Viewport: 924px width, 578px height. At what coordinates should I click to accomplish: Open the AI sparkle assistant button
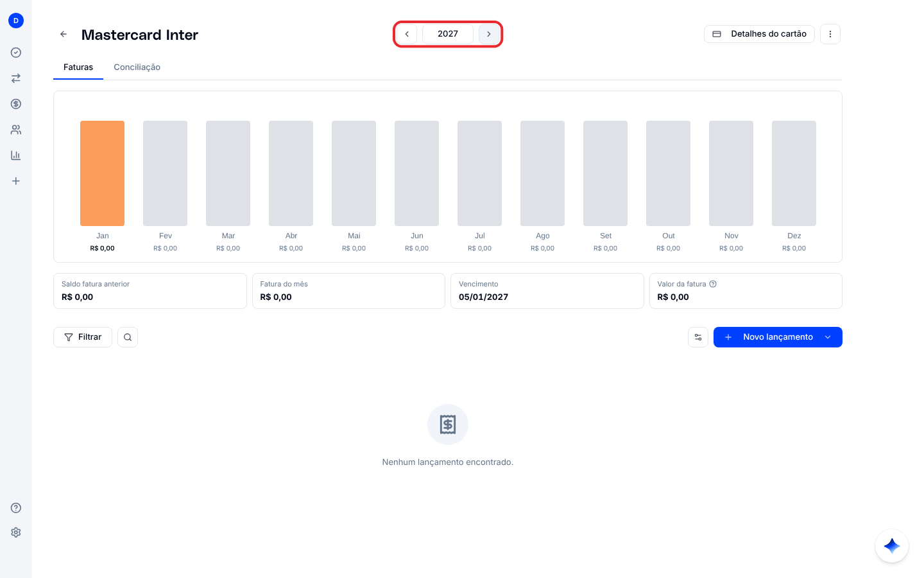pos(892,546)
